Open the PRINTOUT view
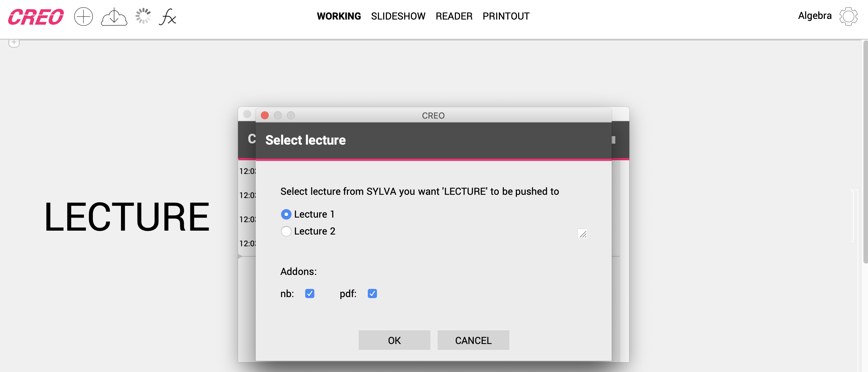The width and height of the screenshot is (868, 372). pos(506,16)
